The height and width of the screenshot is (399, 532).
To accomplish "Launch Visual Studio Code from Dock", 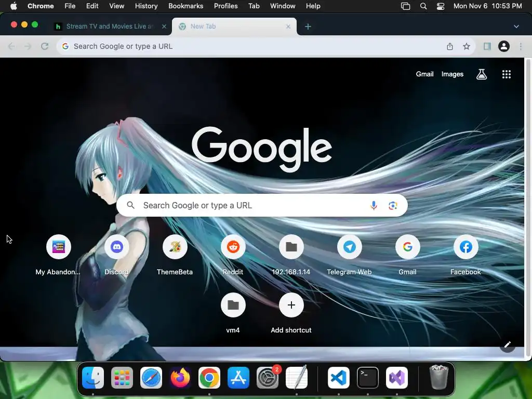I will click(339, 378).
